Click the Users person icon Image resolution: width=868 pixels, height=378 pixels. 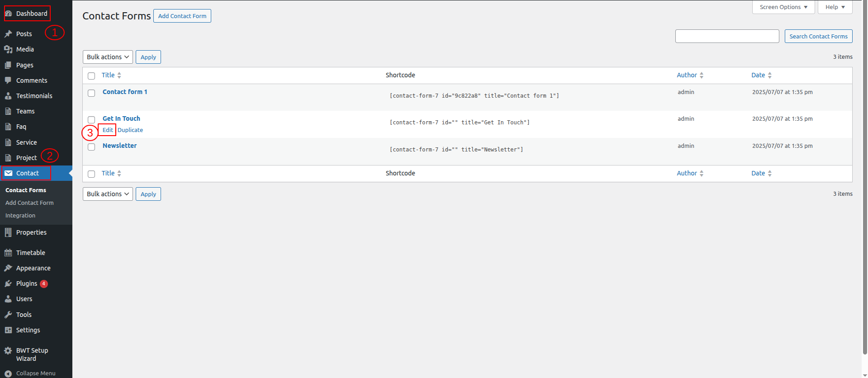8,299
